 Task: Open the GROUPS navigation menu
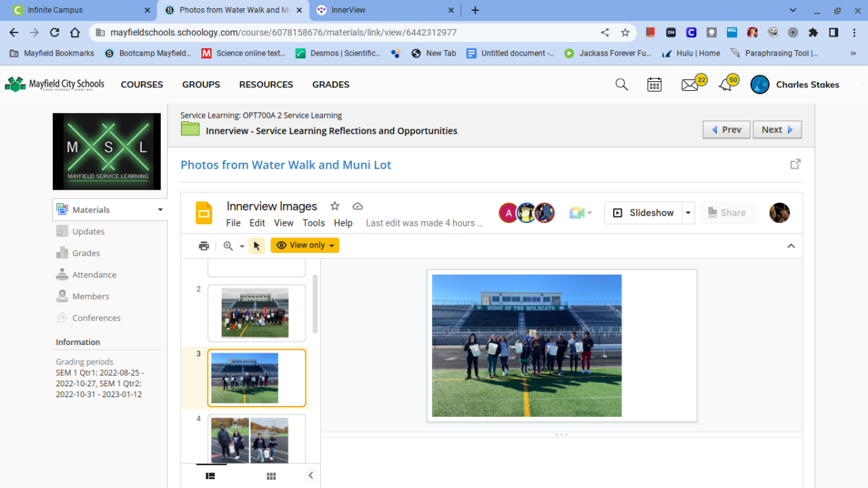pos(201,85)
